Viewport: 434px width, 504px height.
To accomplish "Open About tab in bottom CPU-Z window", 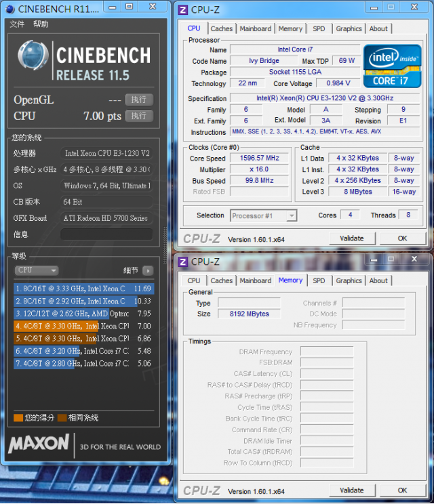I will pos(378,280).
